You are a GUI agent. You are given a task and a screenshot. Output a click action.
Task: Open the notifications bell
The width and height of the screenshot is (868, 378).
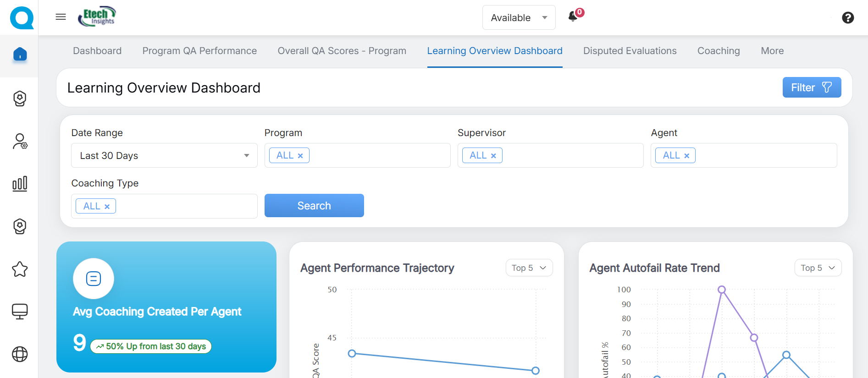573,17
